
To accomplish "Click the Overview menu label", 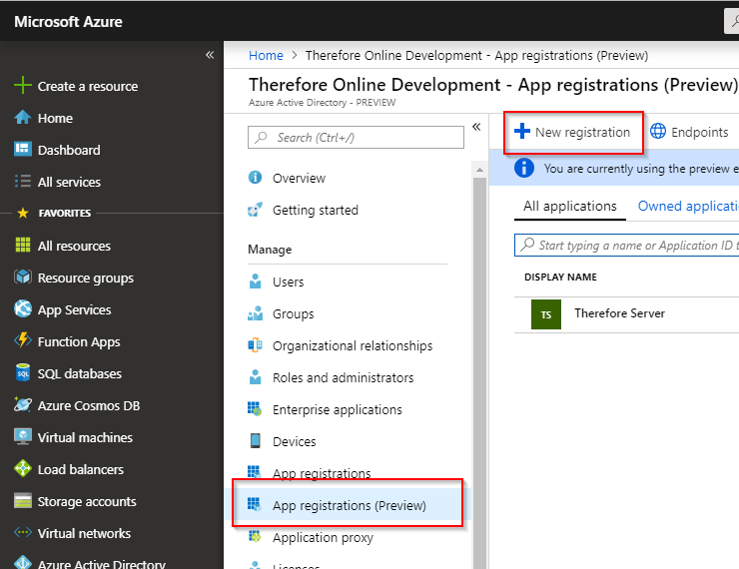I will [x=299, y=178].
